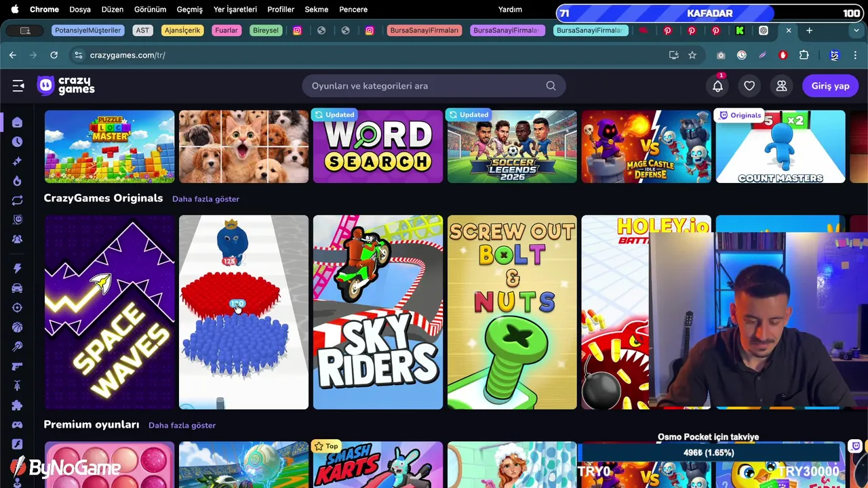Click the KAFADAR level progress bar

(x=709, y=13)
